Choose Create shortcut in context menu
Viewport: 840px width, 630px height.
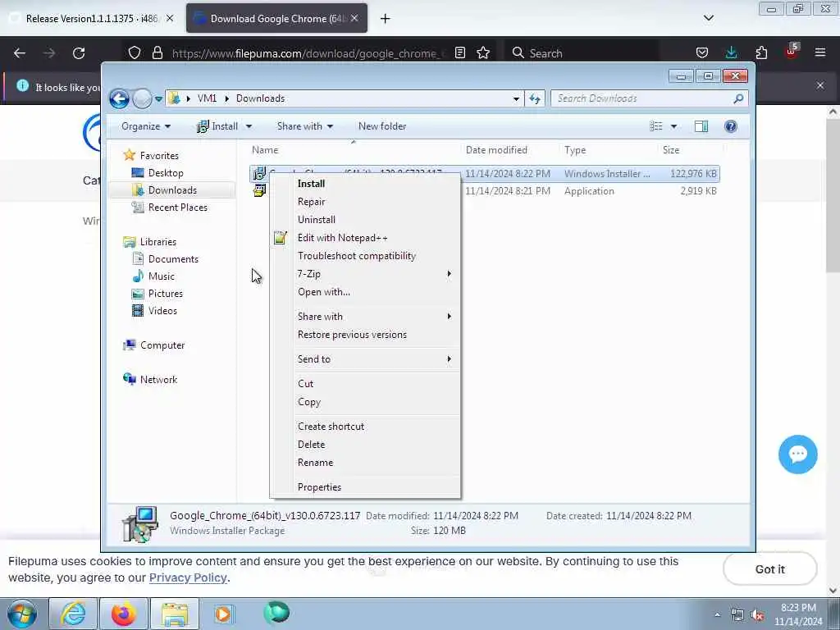click(x=365, y=427)
